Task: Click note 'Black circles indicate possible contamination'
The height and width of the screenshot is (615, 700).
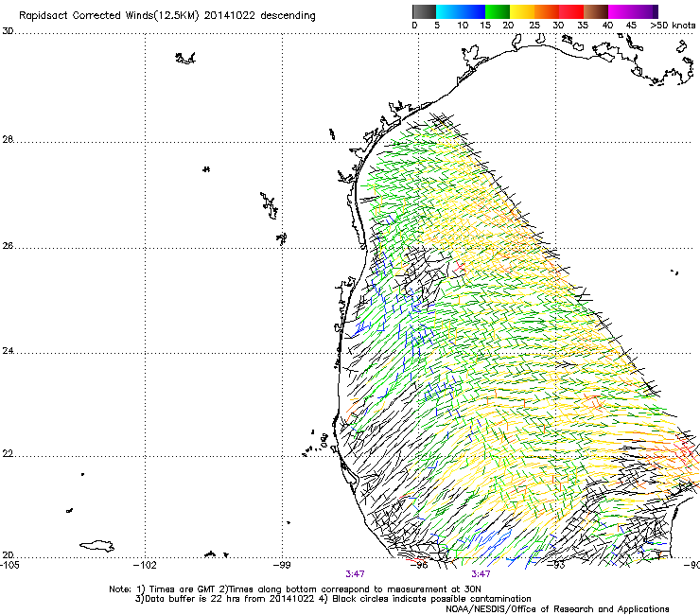Action: (431, 599)
